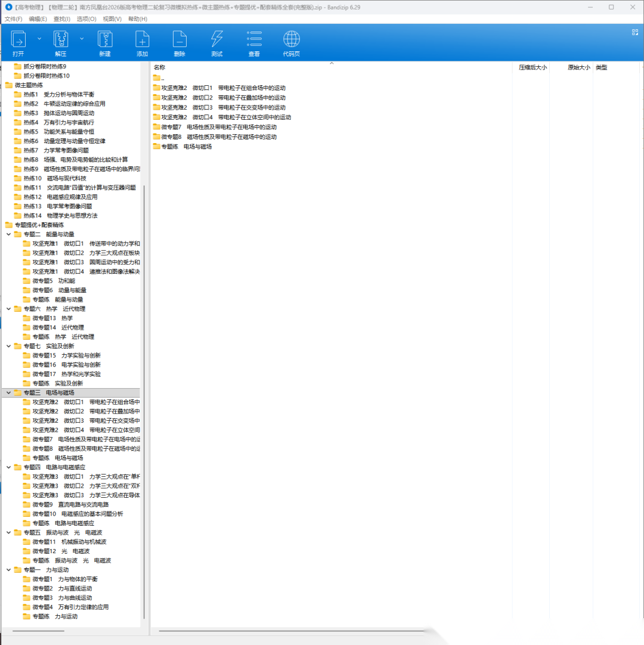Image resolution: width=644 pixels, height=645 pixels.
Task: Open dropdown arrow next to 打开 button
Action: coord(39,38)
